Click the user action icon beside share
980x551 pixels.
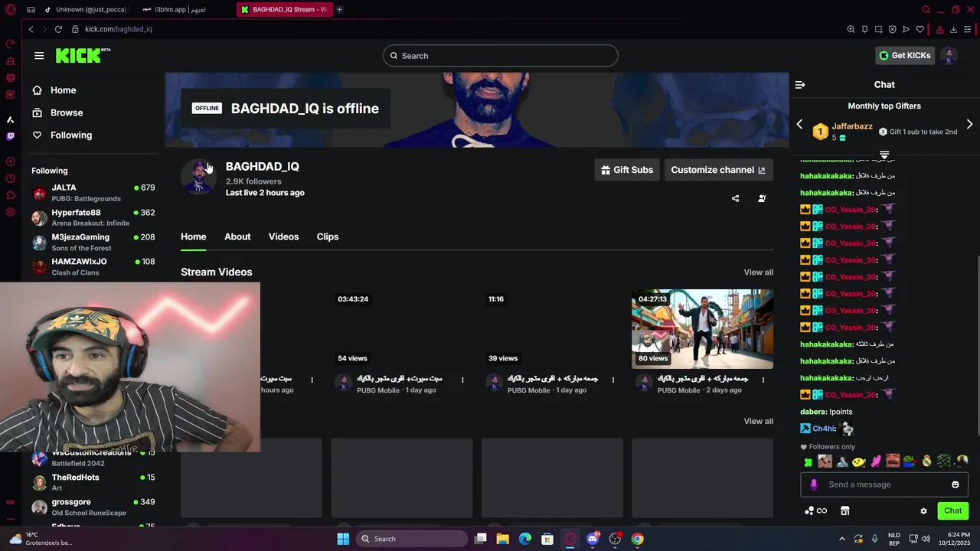[762, 198]
